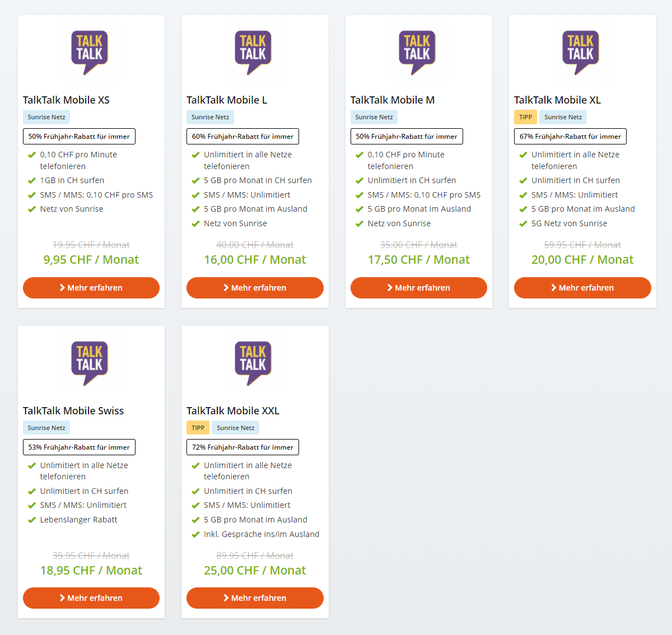The width and height of the screenshot is (672, 635).
Task: Click the TalkTalk logo on Mobile L card
Action: point(253,52)
